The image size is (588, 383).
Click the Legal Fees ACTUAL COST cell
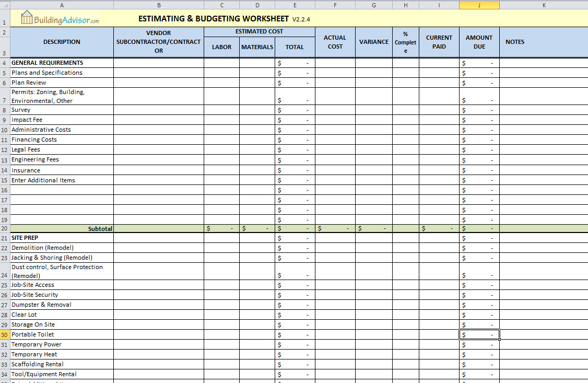(335, 149)
